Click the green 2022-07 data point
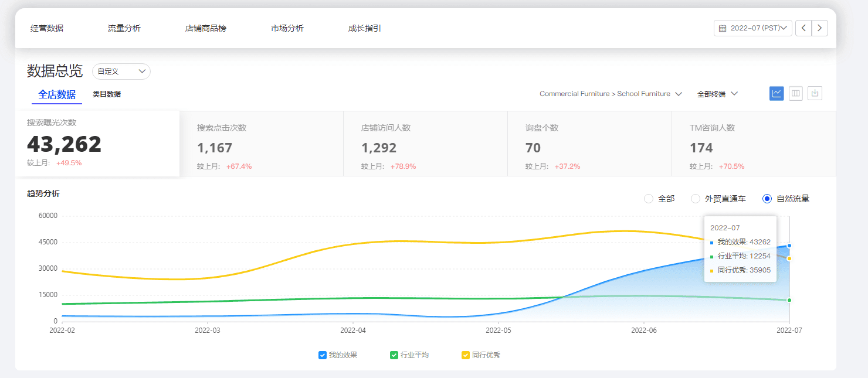Viewport: 868px width, 378px height. point(789,300)
